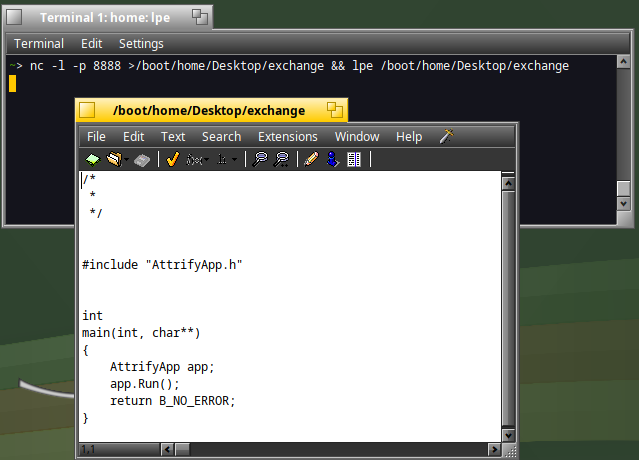Open the Settings menu in the Terminal window
This screenshot has width=639, height=460.
click(141, 44)
